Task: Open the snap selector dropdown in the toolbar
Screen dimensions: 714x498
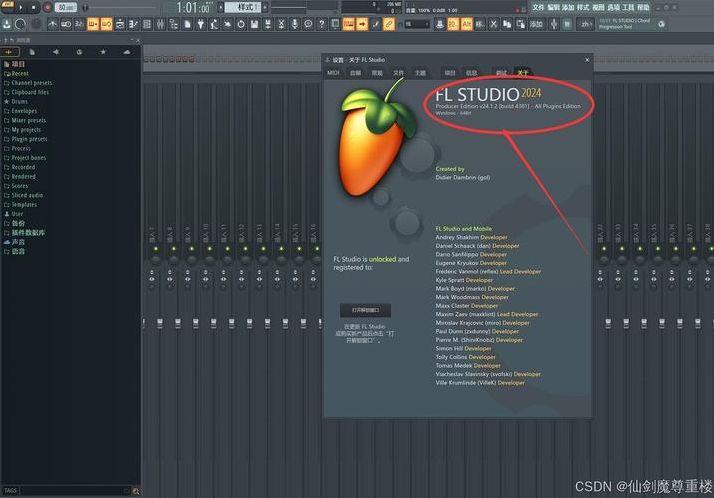Action: [416, 24]
